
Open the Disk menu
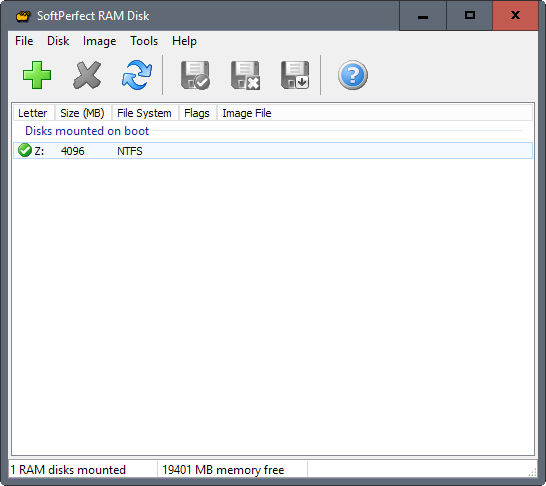coord(58,41)
